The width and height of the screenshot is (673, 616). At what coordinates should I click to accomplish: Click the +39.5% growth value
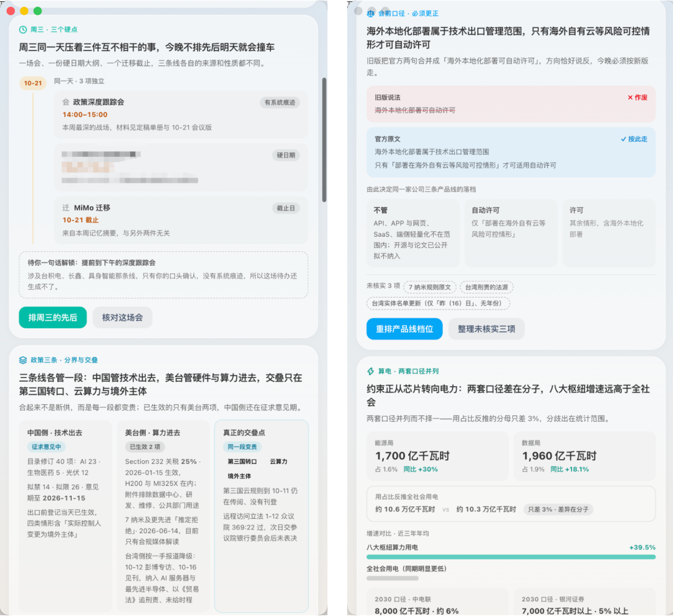pos(642,547)
